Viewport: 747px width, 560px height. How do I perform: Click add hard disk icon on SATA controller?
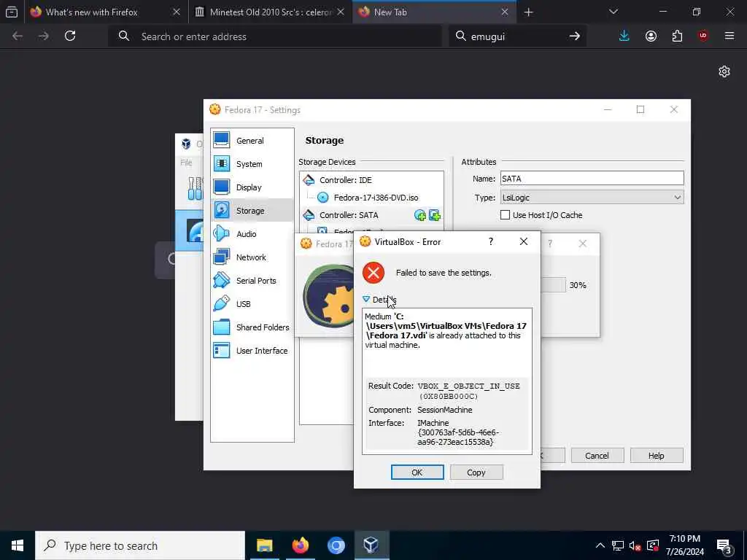click(x=435, y=215)
